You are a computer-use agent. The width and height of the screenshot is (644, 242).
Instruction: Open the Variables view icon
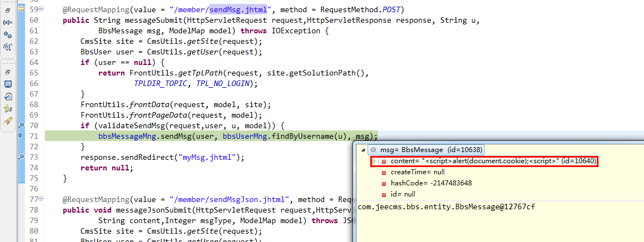pyautogui.click(x=7, y=22)
